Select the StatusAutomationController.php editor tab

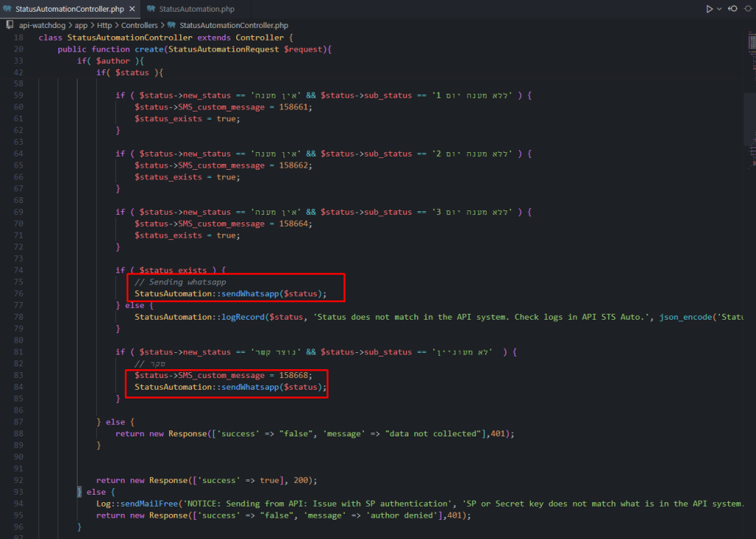coord(64,9)
